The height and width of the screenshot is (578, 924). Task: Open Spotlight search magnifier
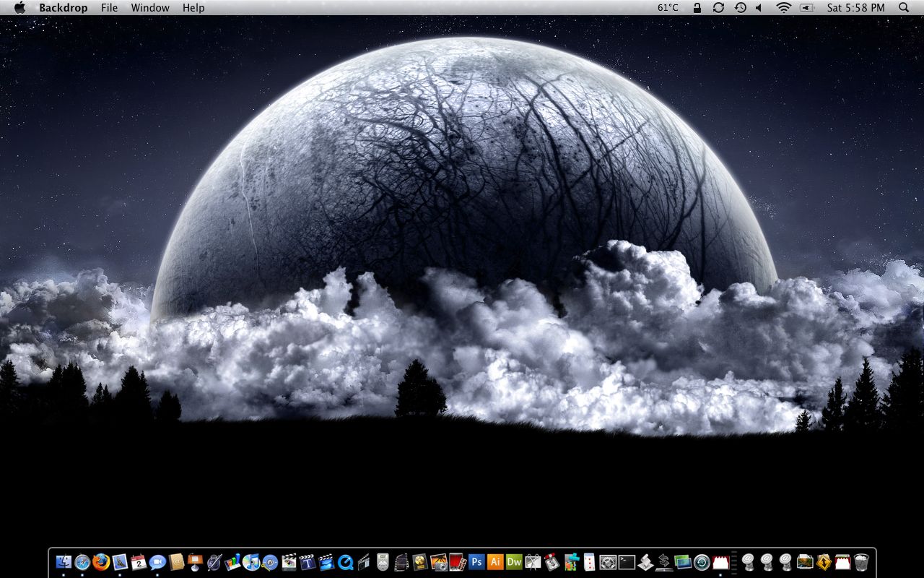[904, 7]
